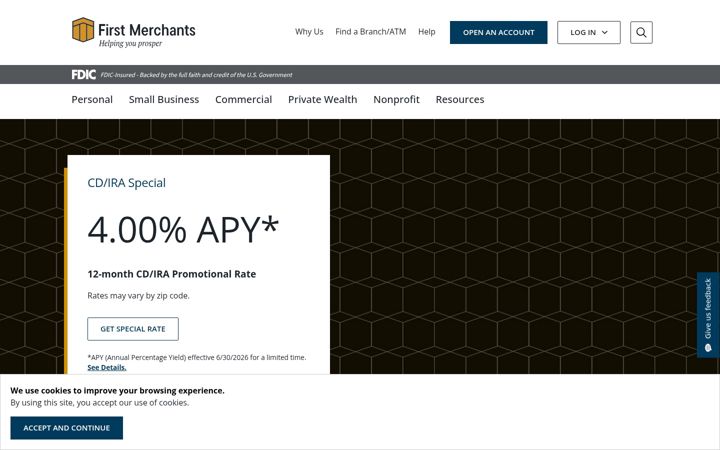
Task: Open the Commercial menu
Action: point(243,100)
